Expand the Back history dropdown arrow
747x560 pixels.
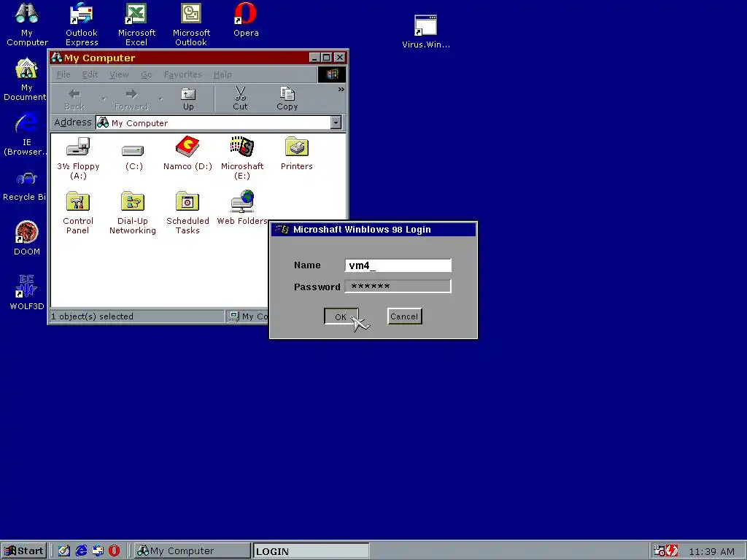click(x=104, y=99)
